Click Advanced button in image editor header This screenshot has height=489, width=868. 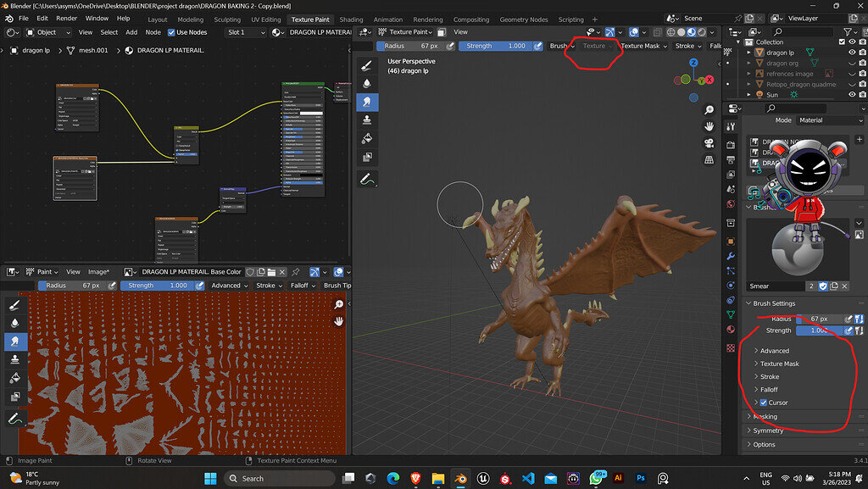pos(228,286)
